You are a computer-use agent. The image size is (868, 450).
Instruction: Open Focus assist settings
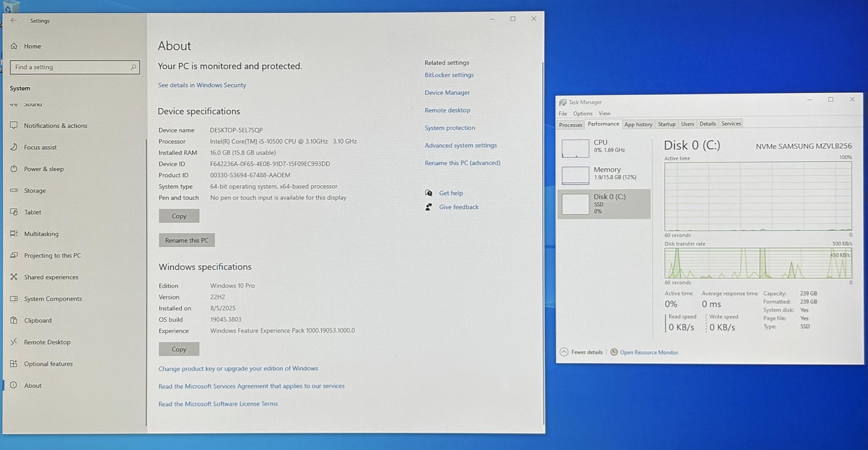point(40,147)
